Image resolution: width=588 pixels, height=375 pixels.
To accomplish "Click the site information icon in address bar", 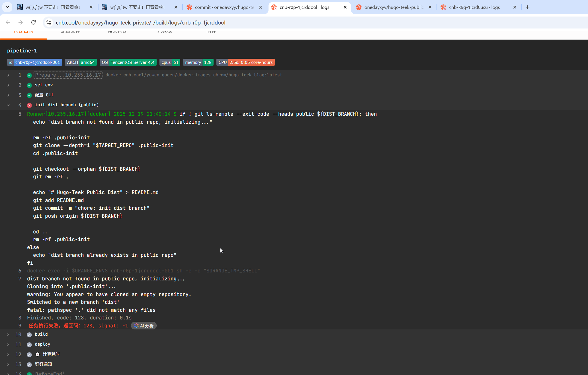I will [x=49, y=23].
